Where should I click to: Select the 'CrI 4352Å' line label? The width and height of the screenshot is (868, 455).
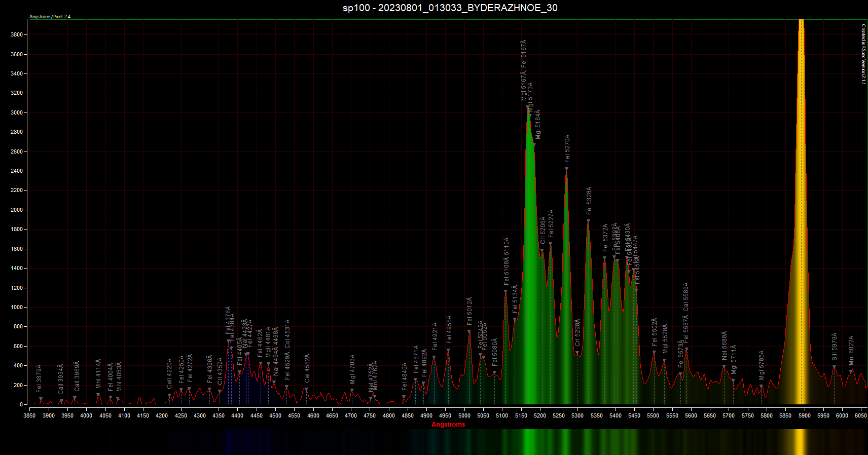click(x=220, y=371)
